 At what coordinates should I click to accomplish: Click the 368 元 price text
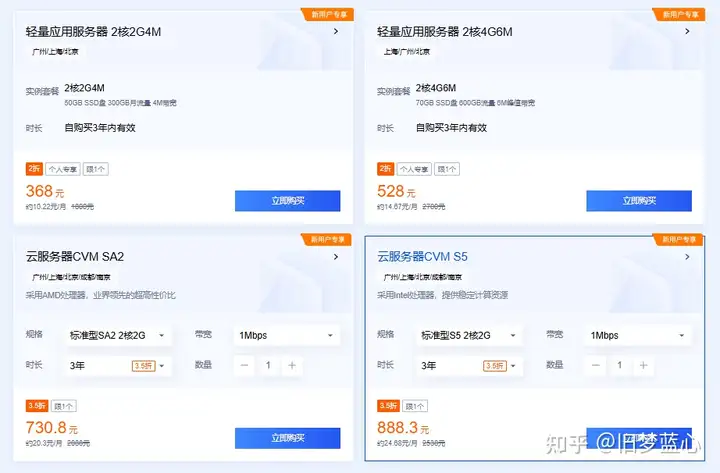coord(45,191)
